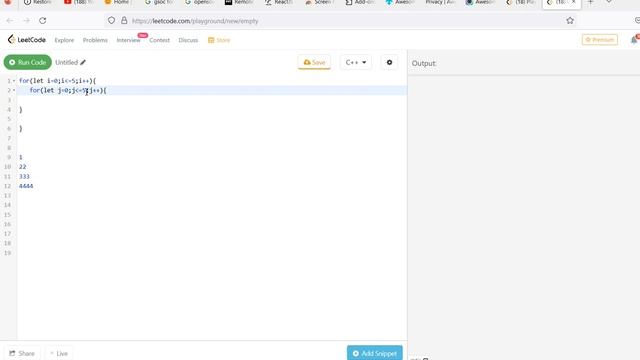640x360 pixels.
Task: Bookmark this page with star icon
Action: click(x=570, y=20)
